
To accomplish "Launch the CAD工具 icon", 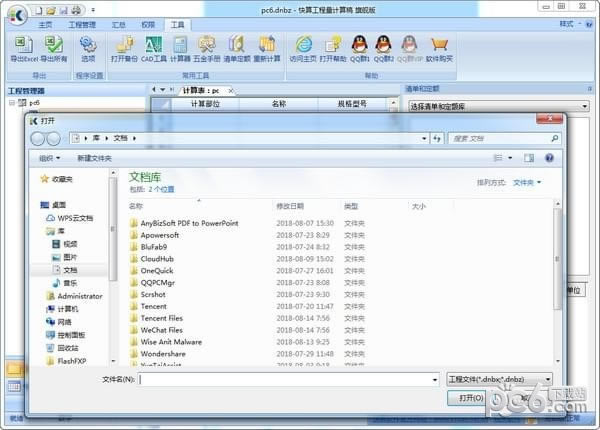I will coord(154,46).
